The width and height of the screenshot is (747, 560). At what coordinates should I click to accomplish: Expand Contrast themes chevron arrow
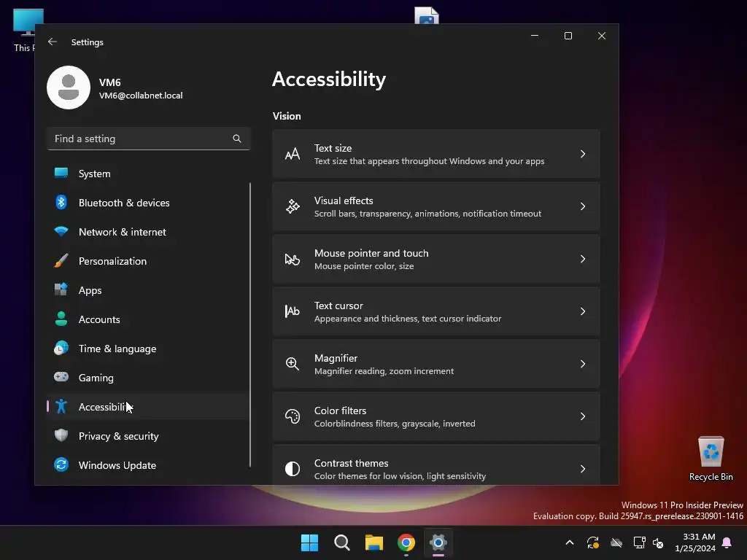tap(583, 469)
